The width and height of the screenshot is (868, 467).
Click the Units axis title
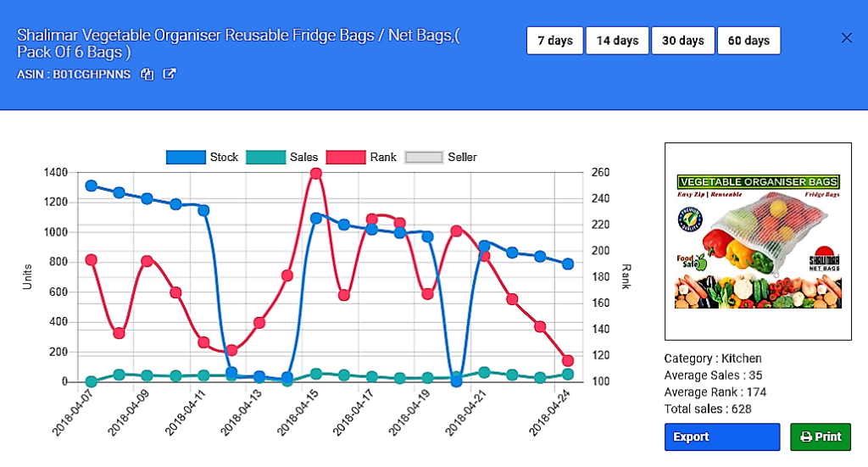[x=27, y=276]
